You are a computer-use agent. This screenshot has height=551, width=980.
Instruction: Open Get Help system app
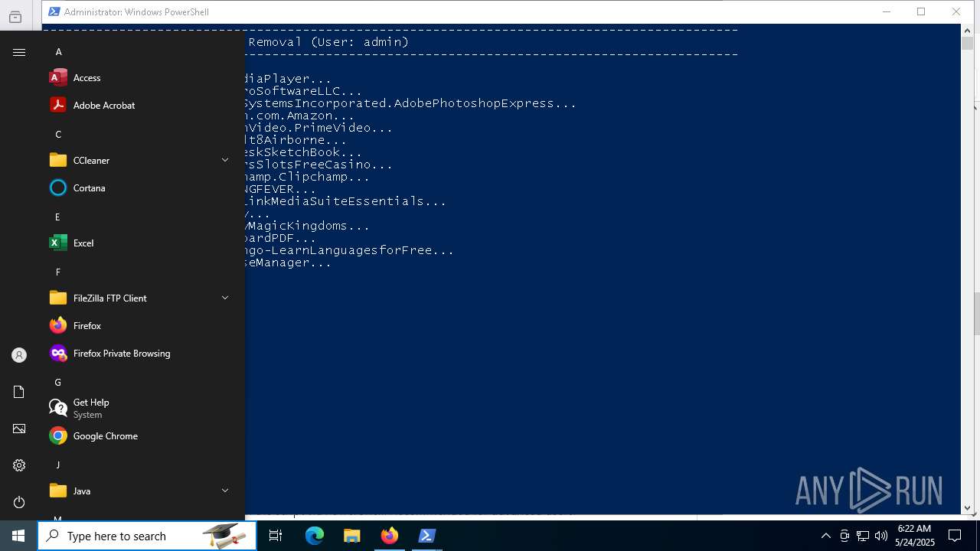141,409
